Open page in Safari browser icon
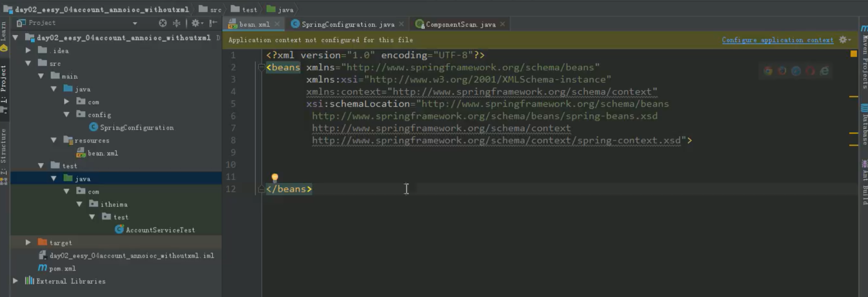This screenshot has width=868, height=297. point(796,71)
